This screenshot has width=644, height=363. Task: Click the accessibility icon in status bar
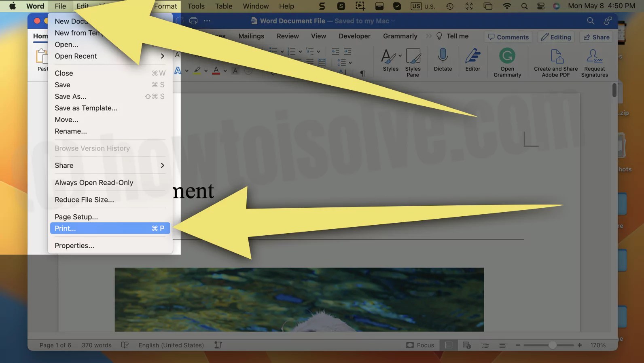tap(218, 345)
